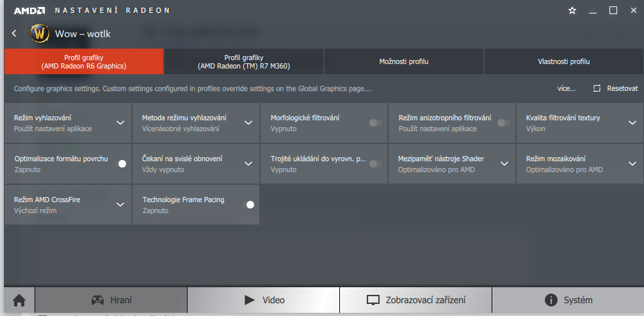Go to the Home icon in bottom bar

point(19,301)
